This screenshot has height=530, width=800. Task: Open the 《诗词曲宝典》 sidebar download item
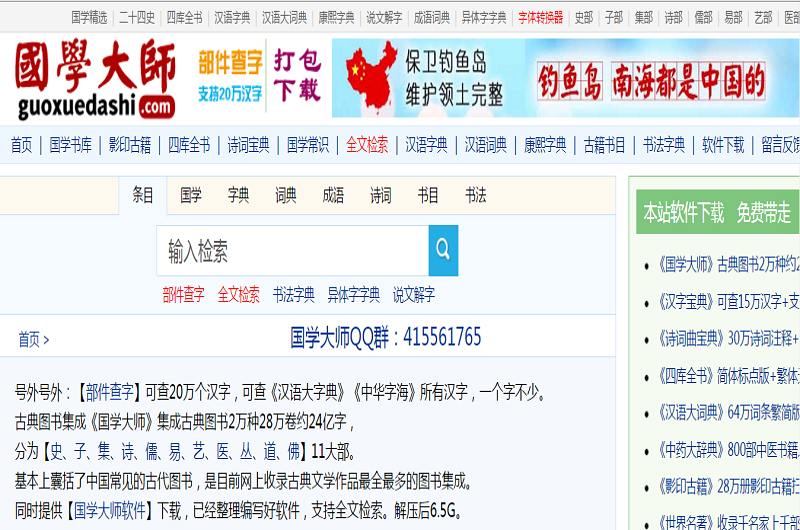(727, 338)
